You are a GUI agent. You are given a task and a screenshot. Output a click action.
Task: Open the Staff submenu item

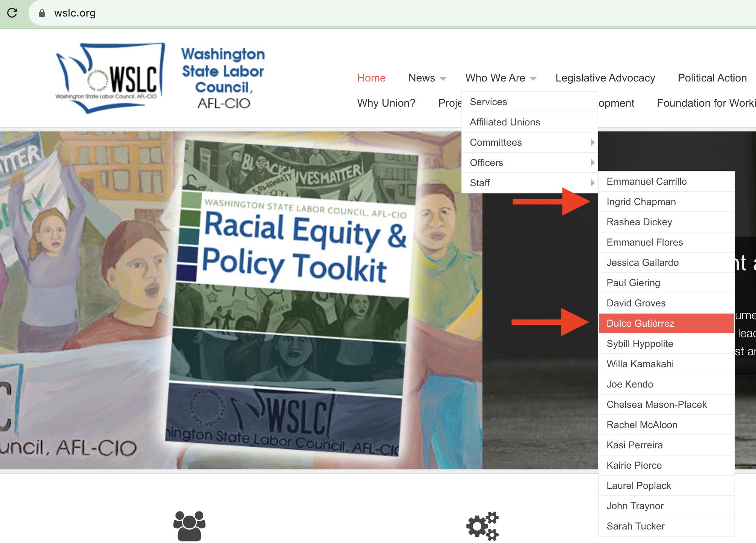(x=529, y=183)
